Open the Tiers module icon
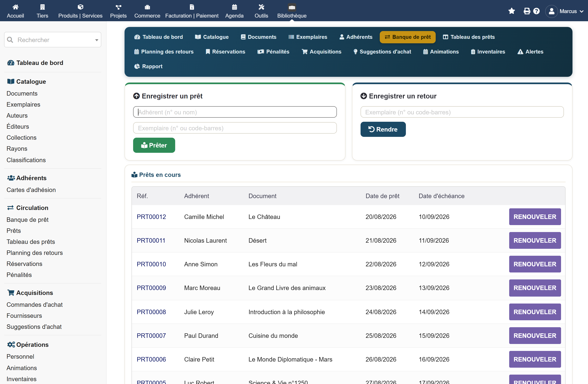 click(42, 7)
